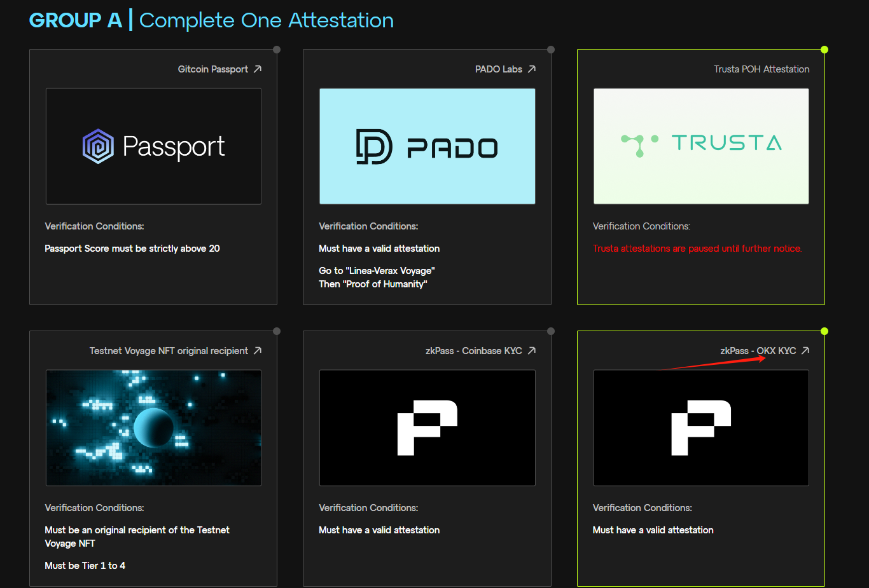
Task: Click Verification Conditions label on Trusta card
Action: tap(641, 226)
